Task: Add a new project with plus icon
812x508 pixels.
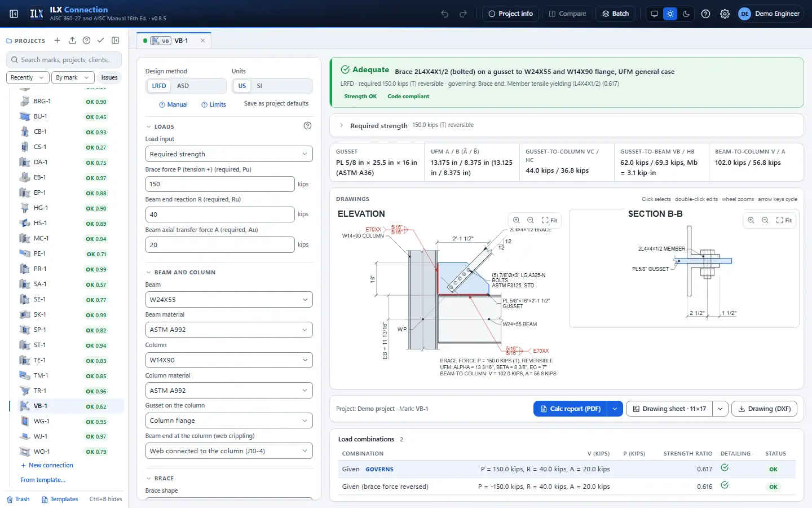Action: [57, 41]
